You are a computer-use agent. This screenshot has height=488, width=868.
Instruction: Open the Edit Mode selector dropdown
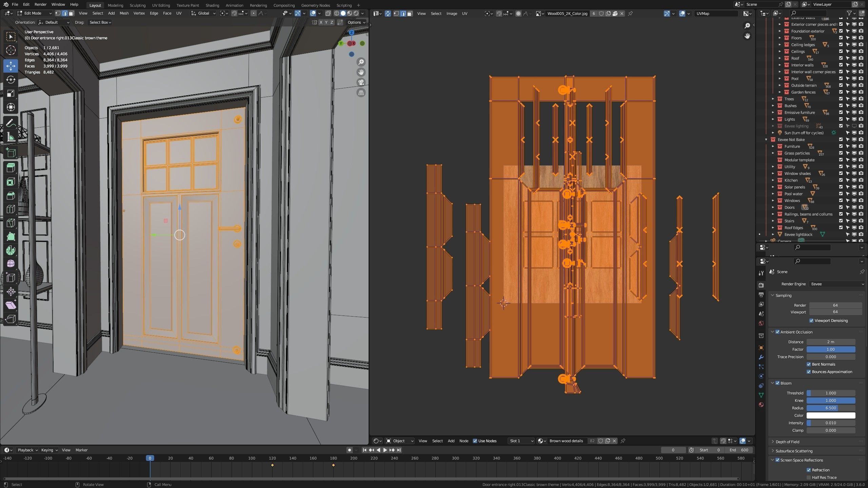tap(35, 13)
